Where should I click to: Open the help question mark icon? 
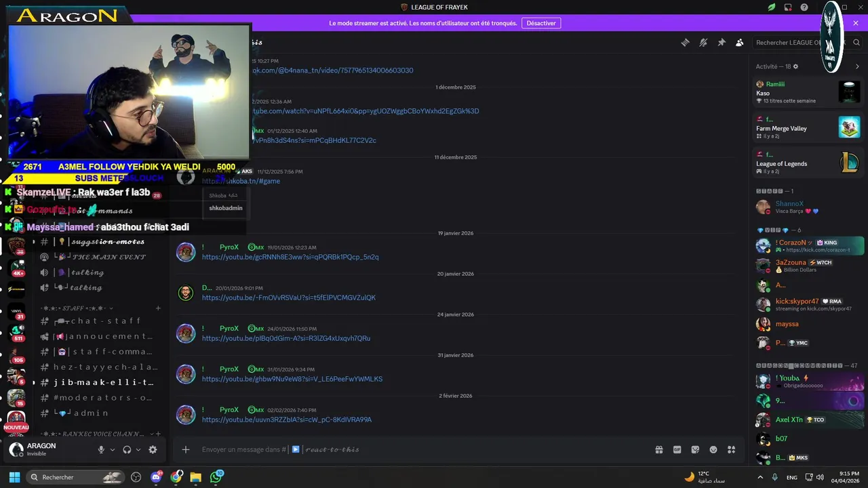pyautogui.click(x=804, y=7)
